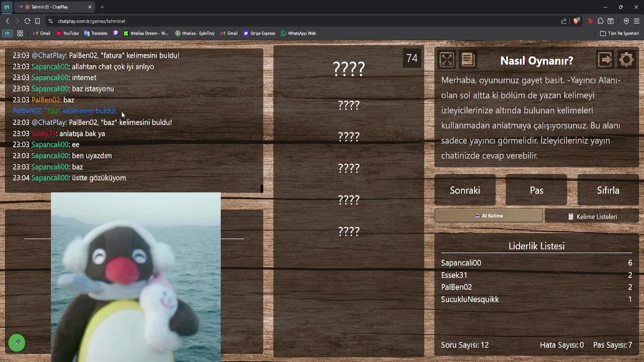644x362 pixels.
Task: Open the Brave VPN shield icon
Action: pyautogui.click(x=626, y=21)
